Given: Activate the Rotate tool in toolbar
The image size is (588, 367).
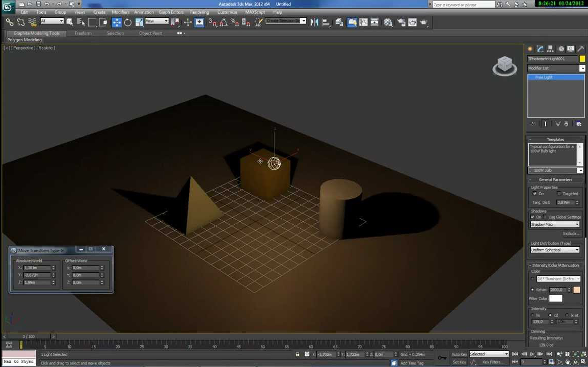Looking at the screenshot, I should [x=128, y=22].
